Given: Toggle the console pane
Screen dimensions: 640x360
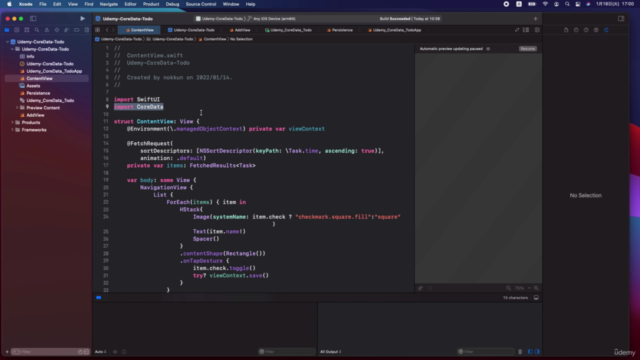Looking at the screenshot, I should point(537,351).
